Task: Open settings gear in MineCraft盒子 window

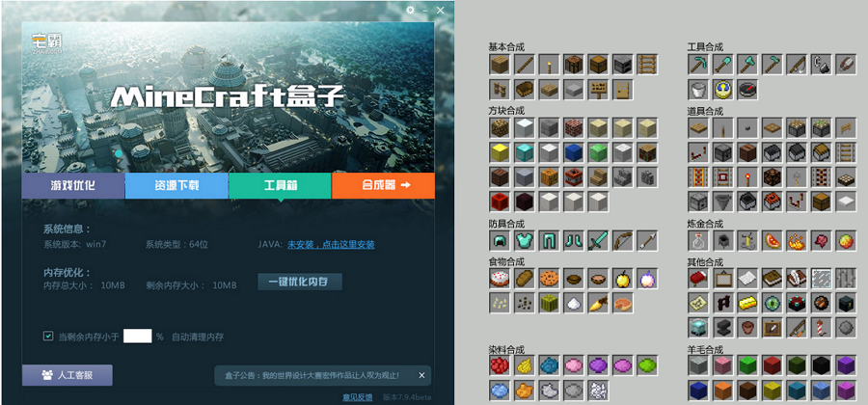Action: (410, 10)
